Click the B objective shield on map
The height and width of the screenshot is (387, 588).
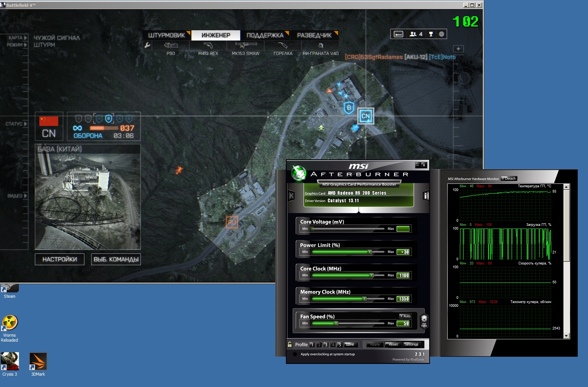click(349, 108)
